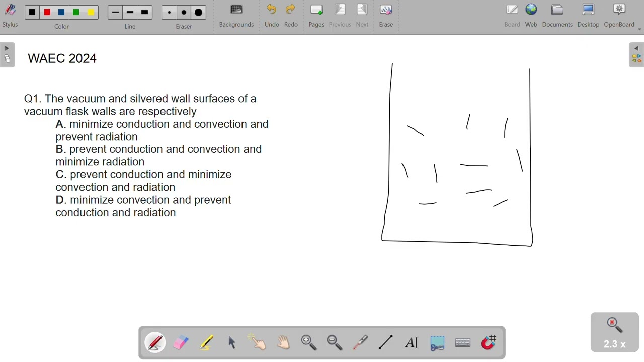Switch to Board mode
644x362 pixels.
(512, 16)
